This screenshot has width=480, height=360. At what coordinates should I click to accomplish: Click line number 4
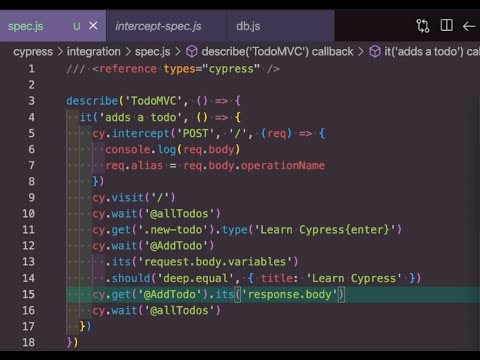coord(31,117)
